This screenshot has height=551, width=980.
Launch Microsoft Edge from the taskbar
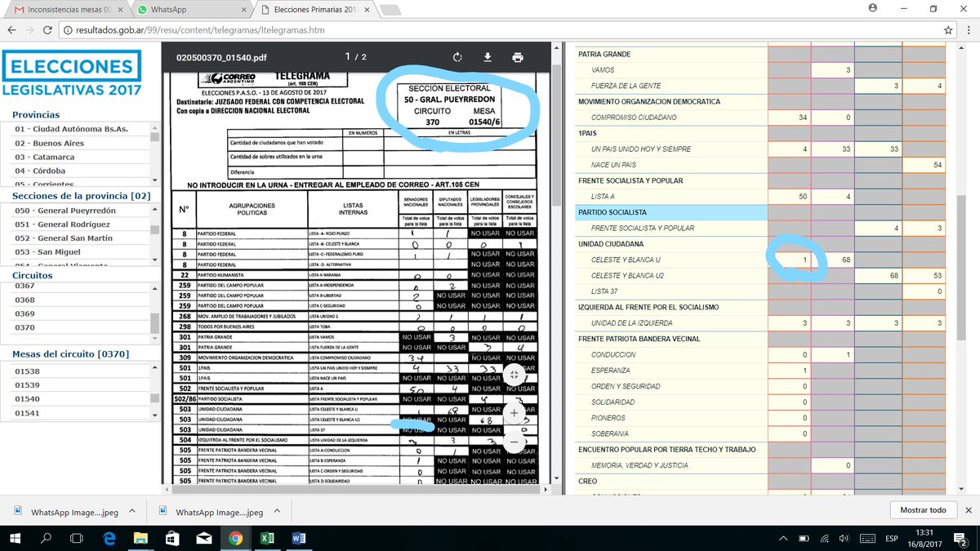pyautogui.click(x=109, y=538)
